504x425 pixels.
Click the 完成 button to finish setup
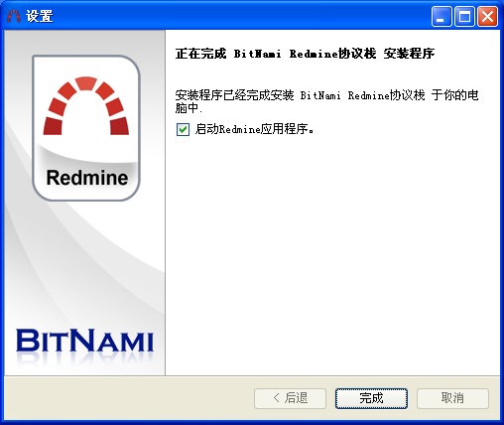[371, 398]
